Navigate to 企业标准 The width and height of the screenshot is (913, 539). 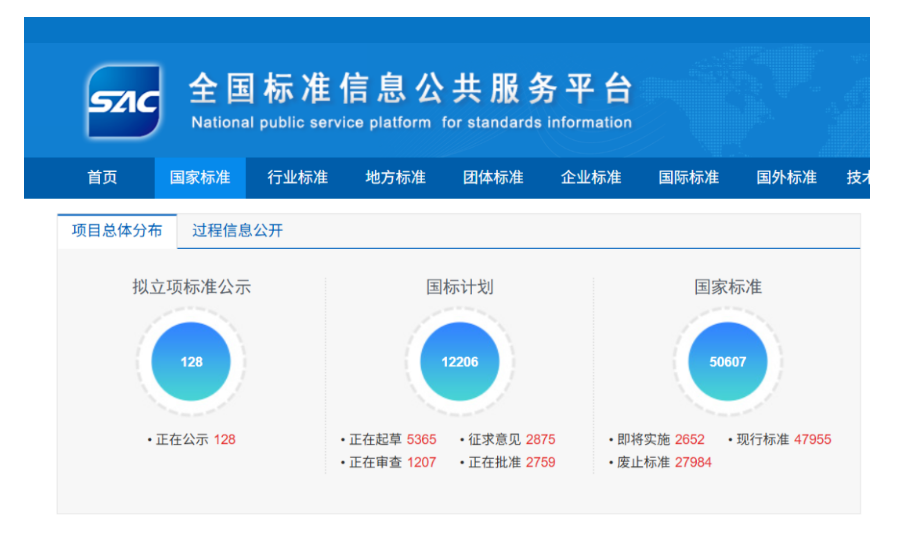point(591,178)
